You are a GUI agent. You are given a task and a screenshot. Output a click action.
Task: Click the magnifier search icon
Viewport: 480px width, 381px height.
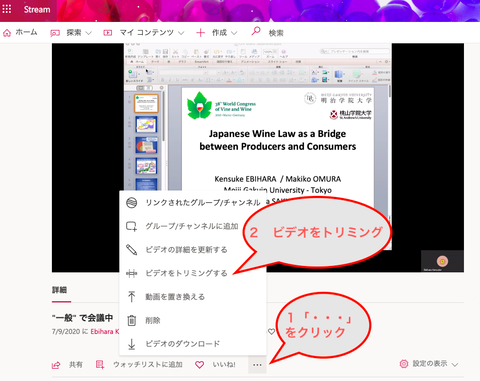click(x=256, y=31)
